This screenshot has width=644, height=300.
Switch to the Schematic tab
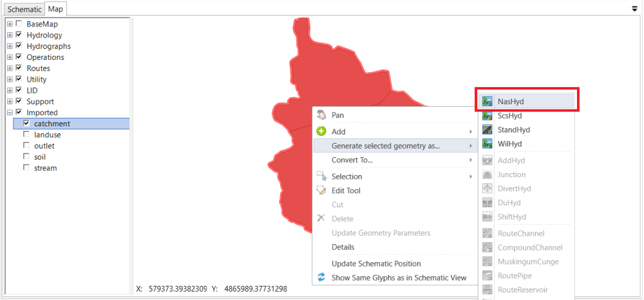point(24,9)
